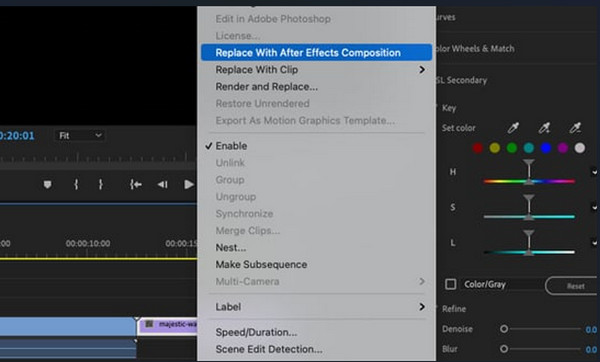This screenshot has height=362, width=600.
Task: Click the L luminance range slider
Action: coord(529,252)
